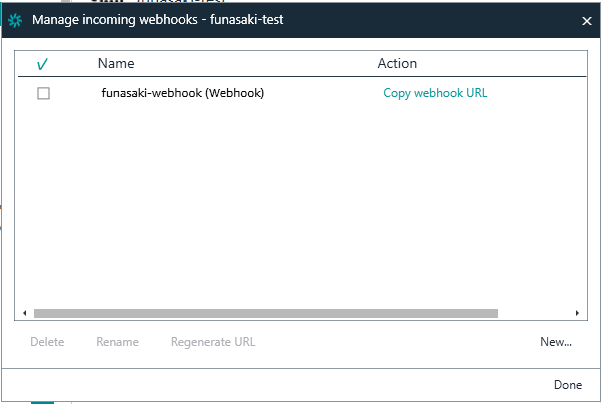Close the Manage incoming webhooks dialog
601x404 pixels.
(586, 21)
